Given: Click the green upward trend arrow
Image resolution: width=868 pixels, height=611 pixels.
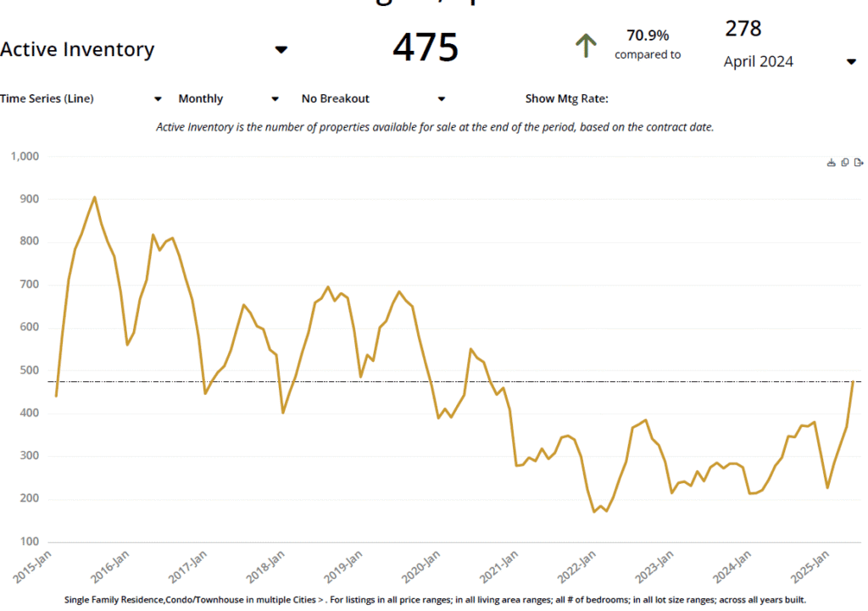Looking at the screenshot, I should (x=586, y=45).
